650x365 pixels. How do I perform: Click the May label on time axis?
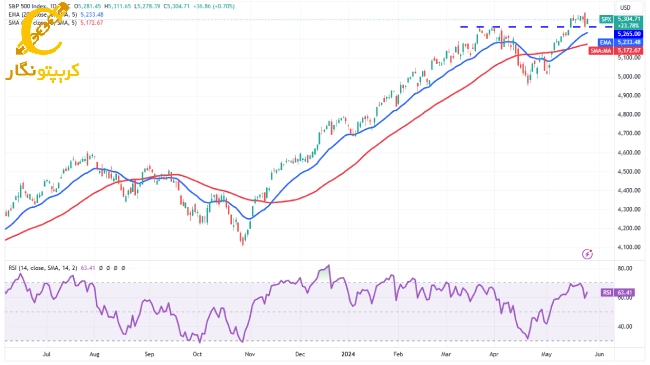click(547, 354)
